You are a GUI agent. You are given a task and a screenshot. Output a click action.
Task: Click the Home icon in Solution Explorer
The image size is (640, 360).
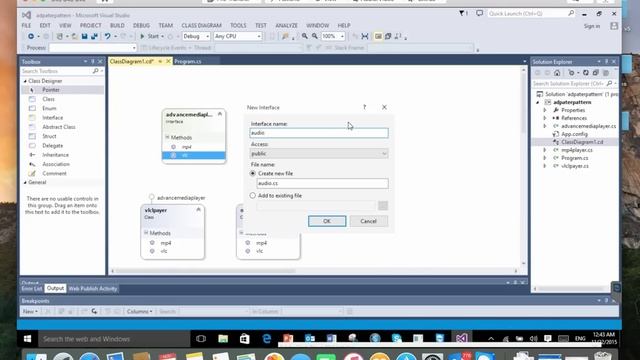tap(557, 73)
